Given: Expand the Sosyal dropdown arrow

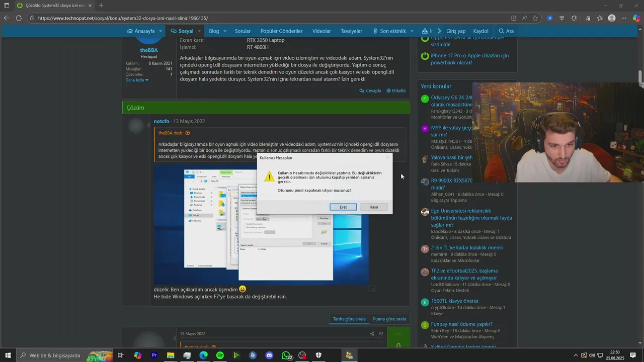Looking at the screenshot, I should (199, 31).
